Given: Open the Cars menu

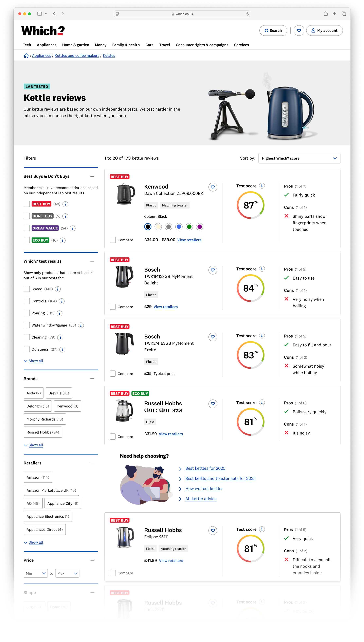Looking at the screenshot, I should coord(149,45).
